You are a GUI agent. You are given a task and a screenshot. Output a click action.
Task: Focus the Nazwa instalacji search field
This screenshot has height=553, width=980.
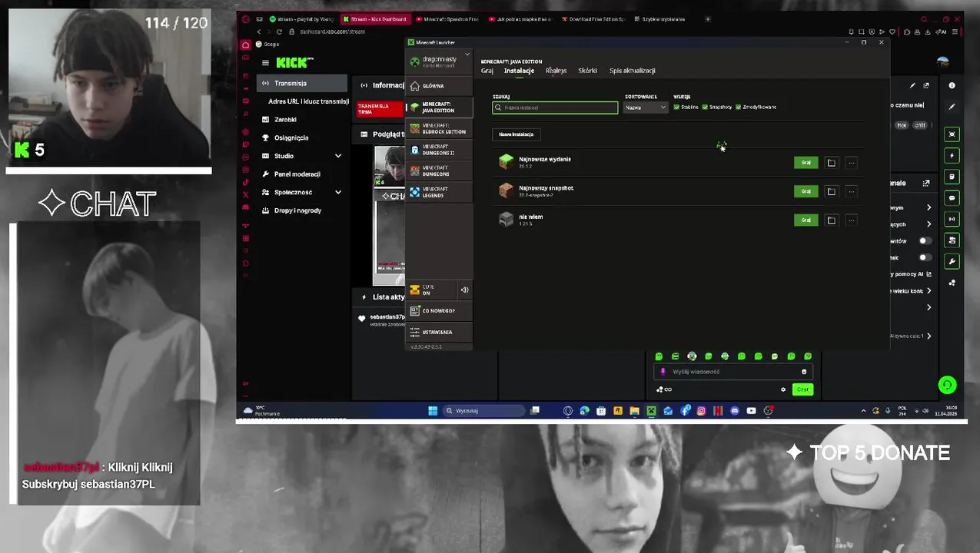pyautogui.click(x=555, y=108)
